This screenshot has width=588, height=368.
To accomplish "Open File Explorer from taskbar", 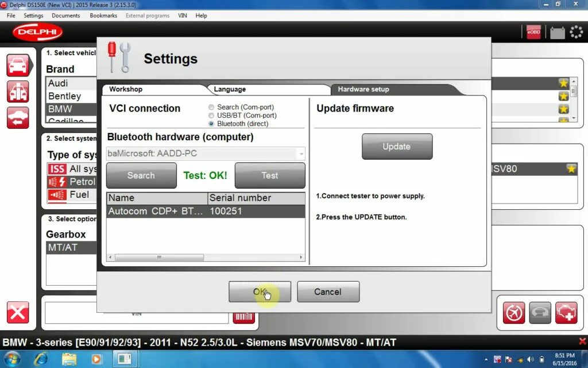I will (x=69, y=359).
